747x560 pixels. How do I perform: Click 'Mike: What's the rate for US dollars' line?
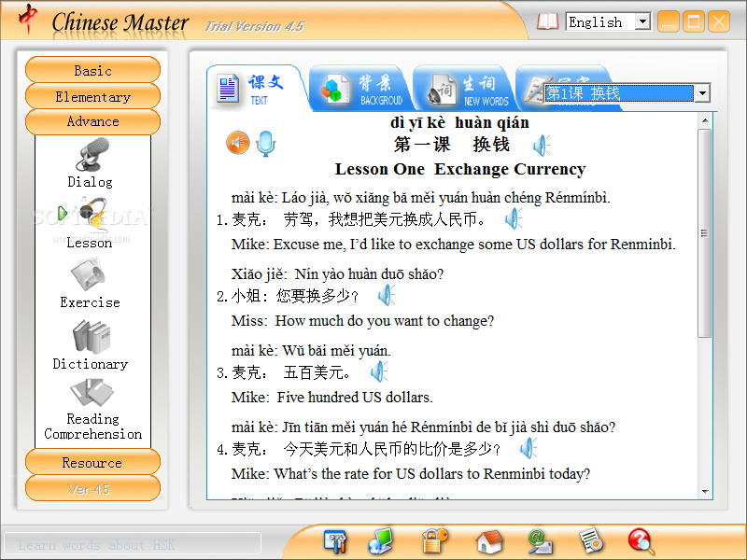pos(411,474)
